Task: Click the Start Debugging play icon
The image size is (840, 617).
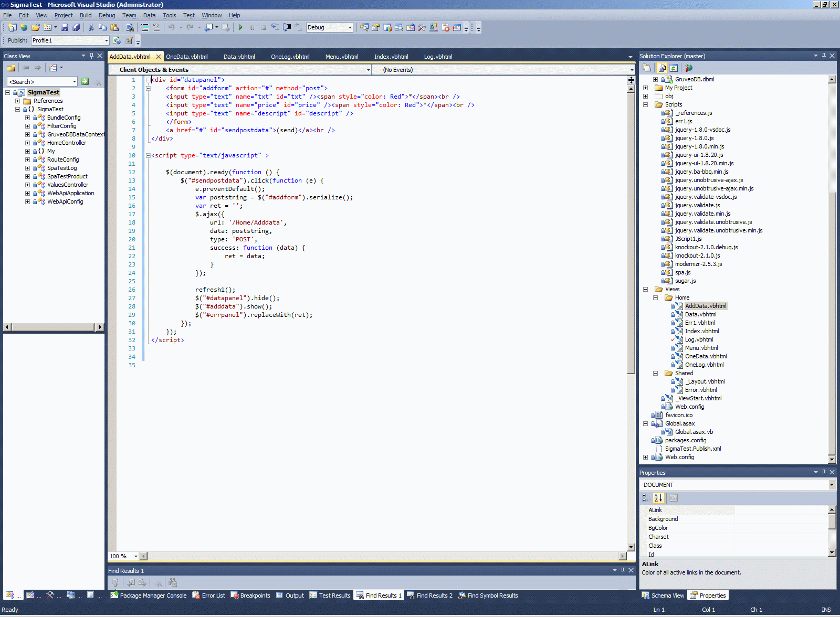Action: [240, 27]
